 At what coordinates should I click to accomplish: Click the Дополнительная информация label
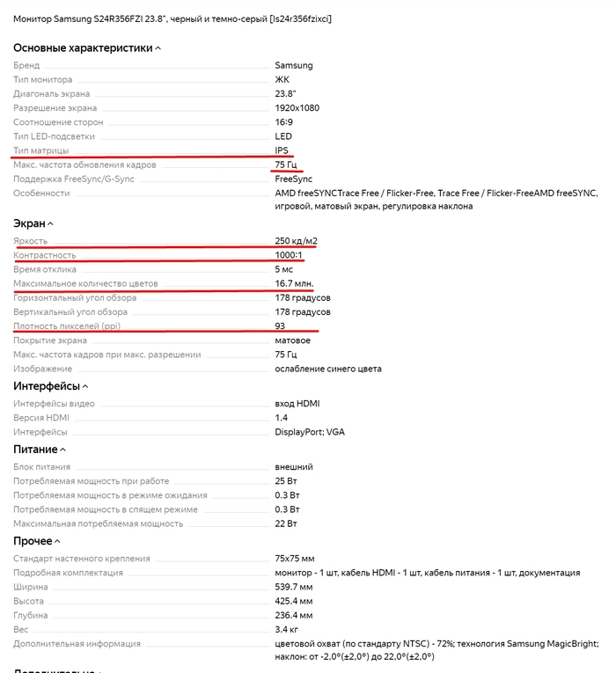[x=77, y=644]
